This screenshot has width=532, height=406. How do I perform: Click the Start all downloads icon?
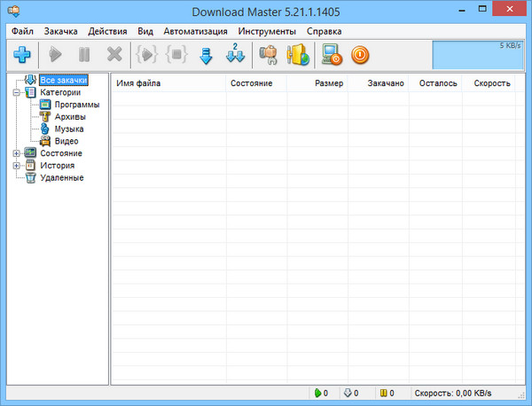(x=145, y=55)
